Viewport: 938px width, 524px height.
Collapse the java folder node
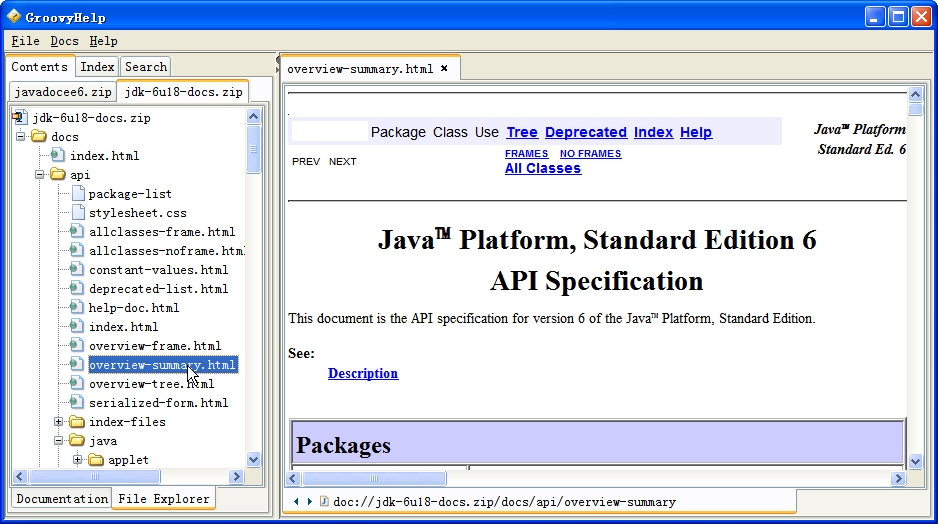(x=59, y=441)
